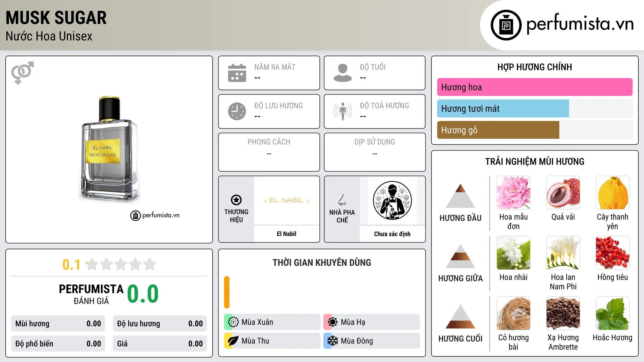This screenshot has width=644, height=362.
Task: Click the Hợp hương chính heading
Action: tap(535, 67)
